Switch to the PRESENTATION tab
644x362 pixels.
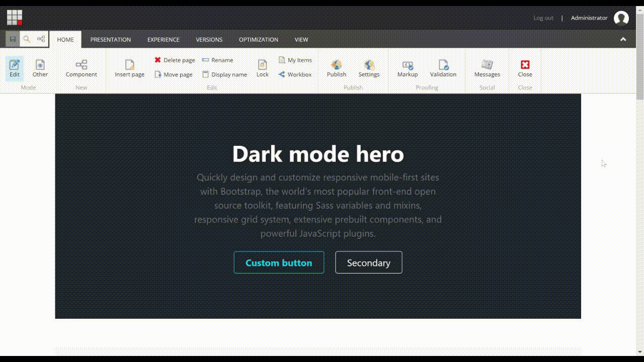coord(111,39)
